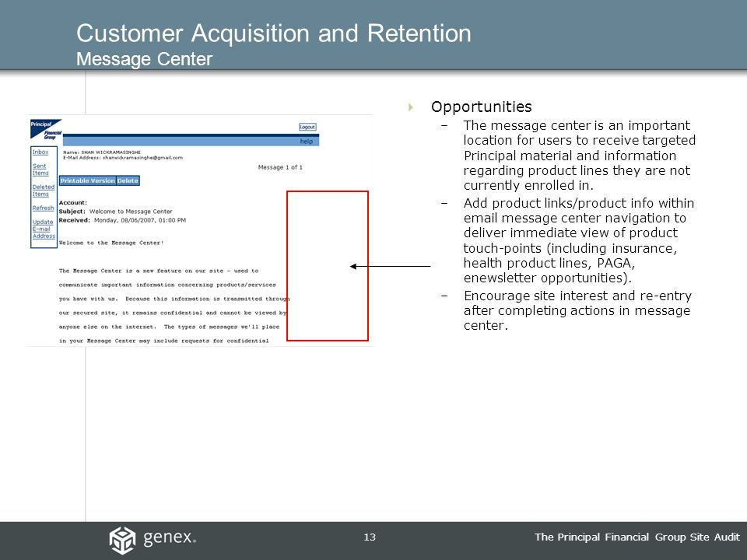Click 'The Principal Financial Group Site Audit' footer
The image size is (747, 560).
click(637, 537)
